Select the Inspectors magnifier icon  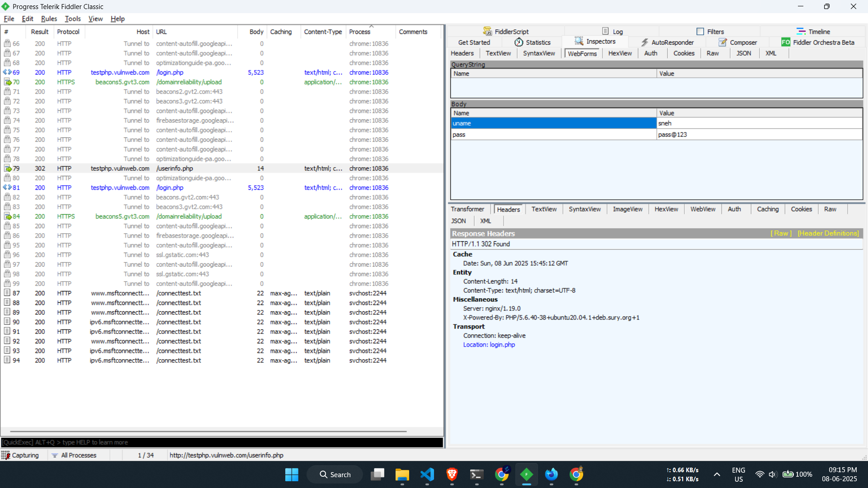click(x=579, y=41)
